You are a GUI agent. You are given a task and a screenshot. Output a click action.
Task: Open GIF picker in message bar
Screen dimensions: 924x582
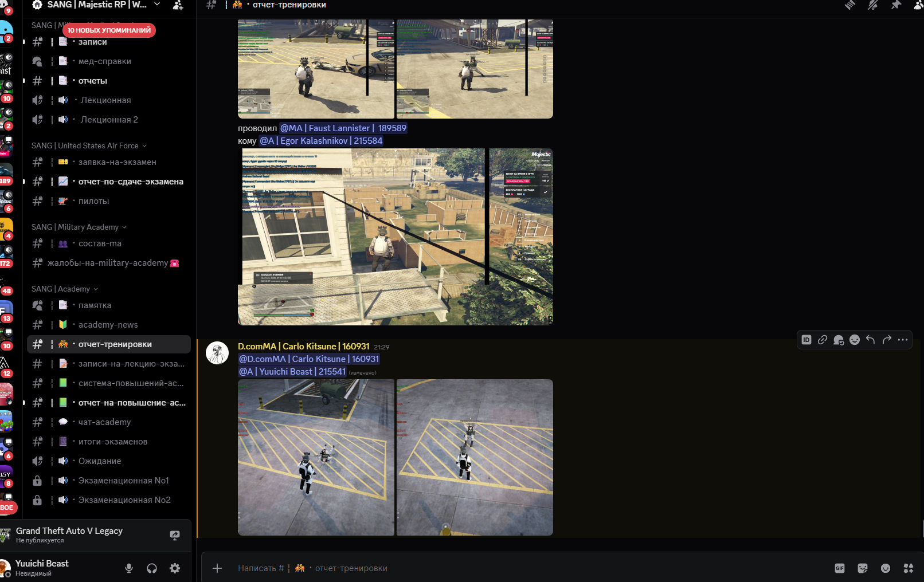(x=840, y=568)
